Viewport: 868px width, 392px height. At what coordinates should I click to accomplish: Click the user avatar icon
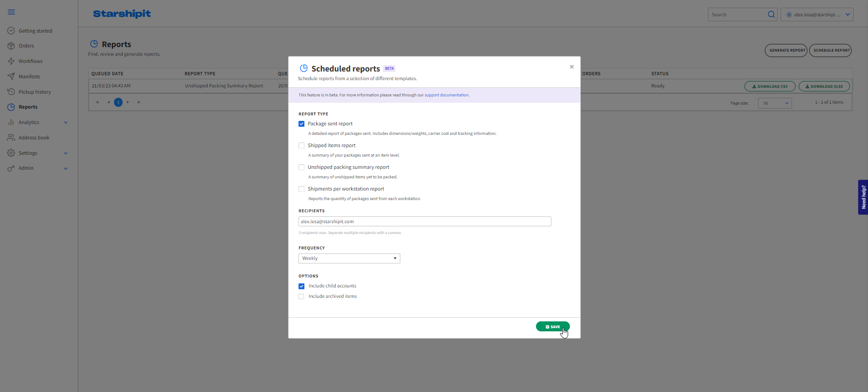(789, 14)
